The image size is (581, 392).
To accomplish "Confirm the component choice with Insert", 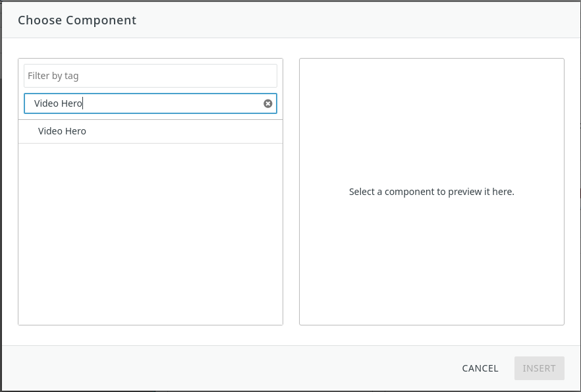I will [x=539, y=368].
